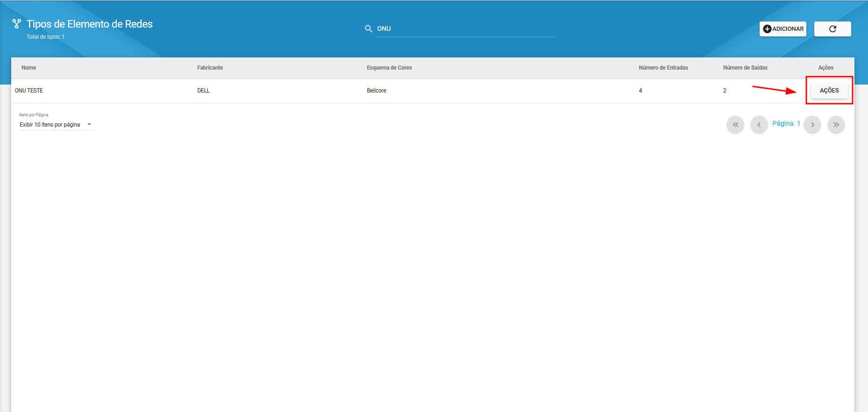Image resolution: width=868 pixels, height=412 pixels.
Task: Click the Ações column header
Action: [826, 68]
